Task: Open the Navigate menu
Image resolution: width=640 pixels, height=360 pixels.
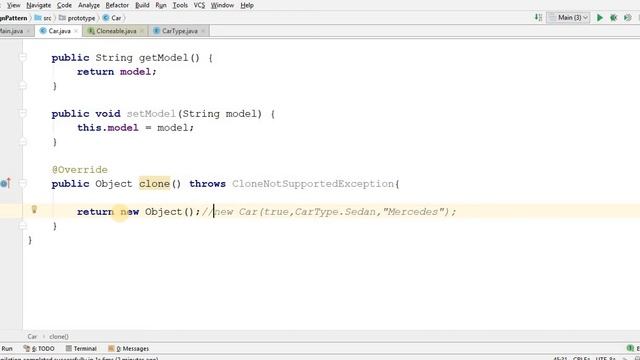Action: pos(38,5)
